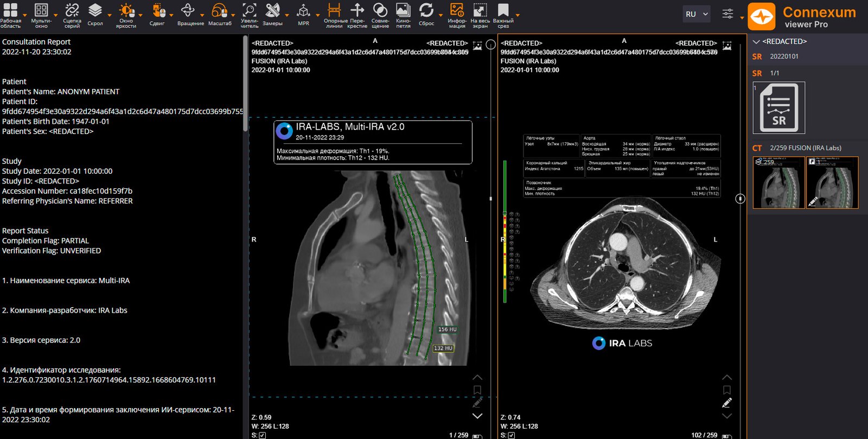Image resolution: width=868 pixels, height=439 pixels.
Task: Toggle Опорные линии reference lines
Action: [335, 15]
